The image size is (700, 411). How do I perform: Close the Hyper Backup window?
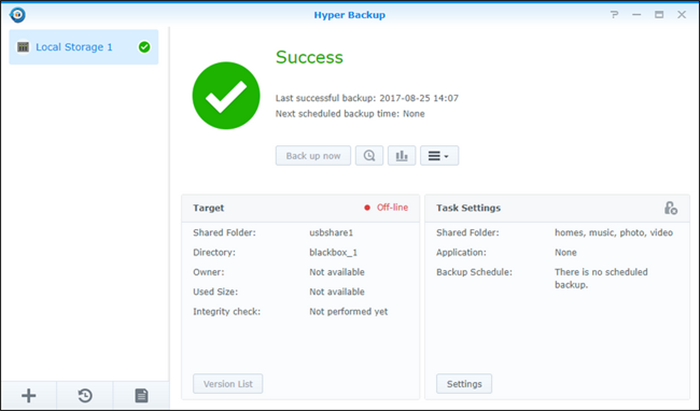682,15
